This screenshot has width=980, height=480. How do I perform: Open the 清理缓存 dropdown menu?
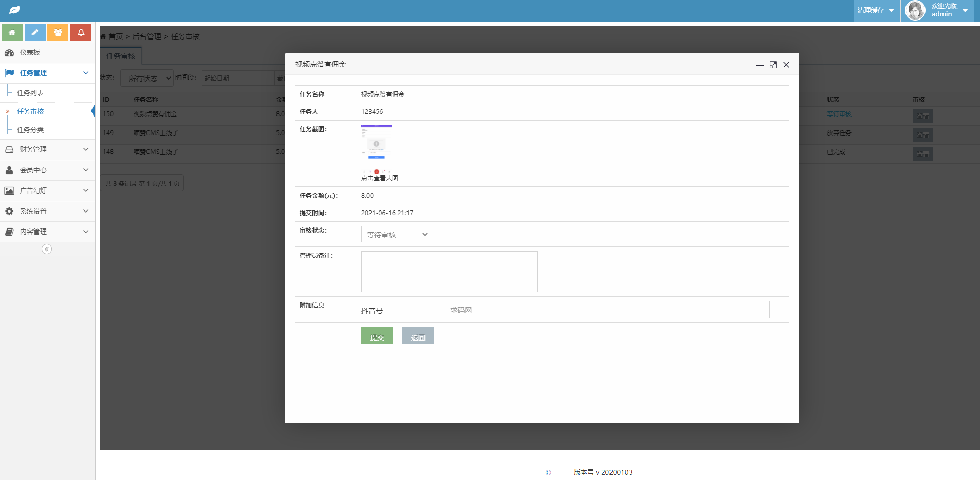pyautogui.click(x=876, y=10)
